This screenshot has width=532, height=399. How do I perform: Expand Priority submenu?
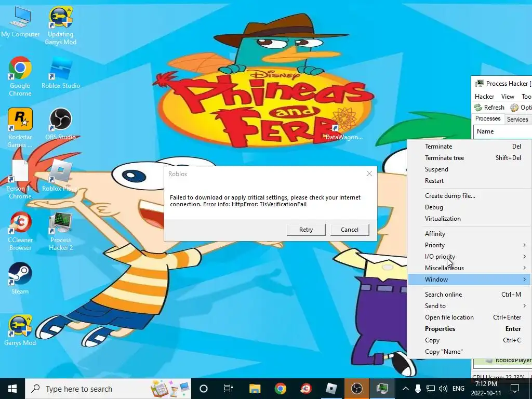[x=470, y=245]
